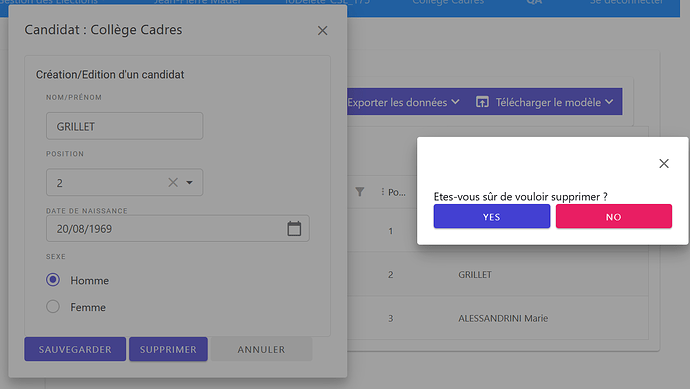
Task: Close the delete confirmation dialog
Action: [x=664, y=163]
